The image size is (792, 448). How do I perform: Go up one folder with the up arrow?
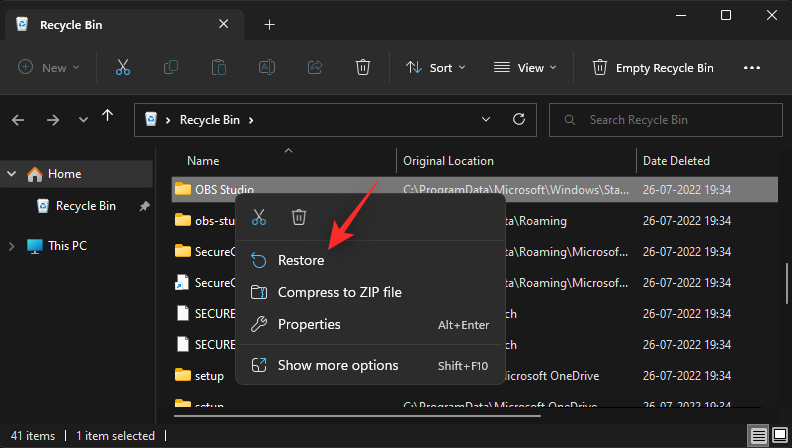tap(108, 116)
